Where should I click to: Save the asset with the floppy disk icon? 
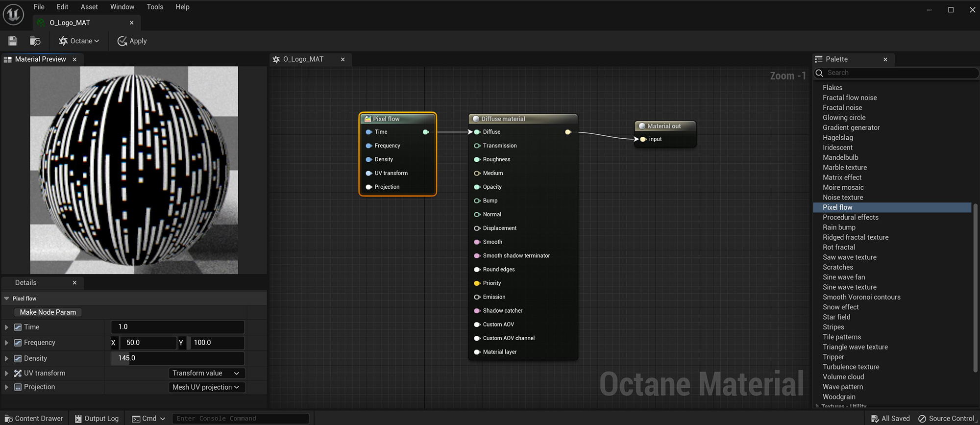tap(13, 41)
